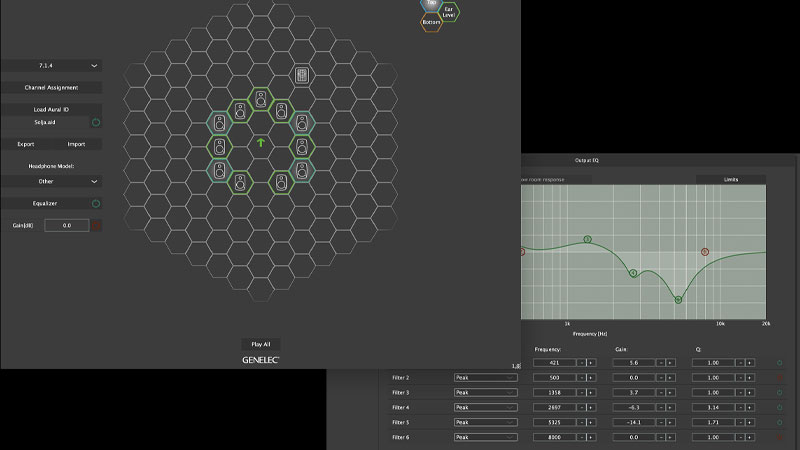This screenshot has height=450, width=800.
Task: Click the red EQ curve node 6
Action: (705, 252)
